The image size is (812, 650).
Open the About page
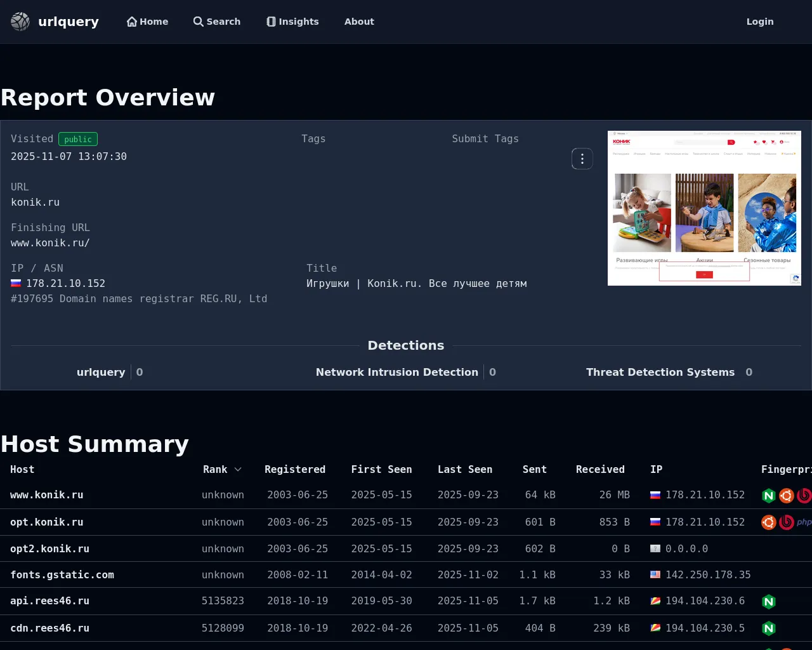[x=359, y=22]
